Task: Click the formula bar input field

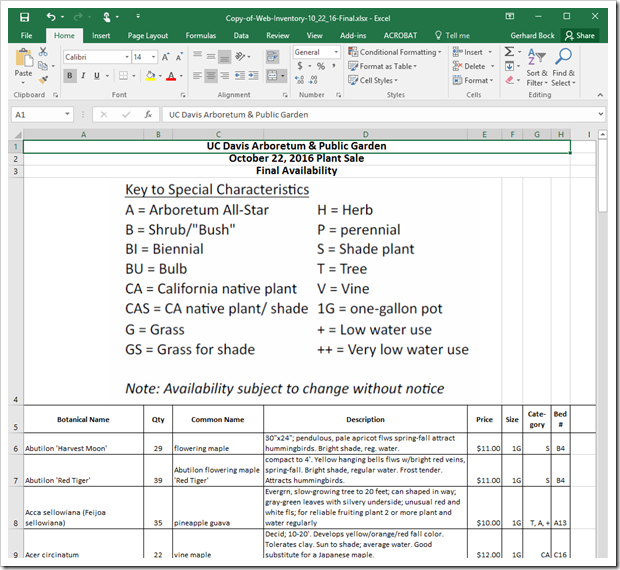Action: 379,115
